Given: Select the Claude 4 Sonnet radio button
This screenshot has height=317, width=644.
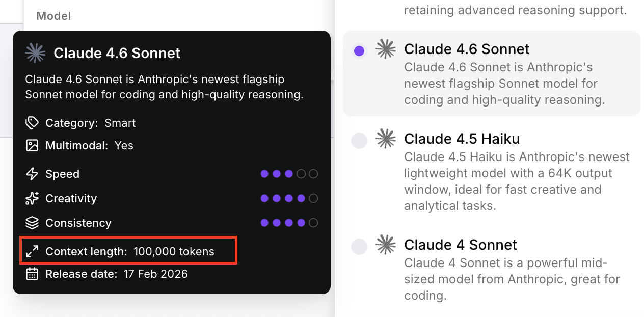Looking at the screenshot, I should [359, 247].
